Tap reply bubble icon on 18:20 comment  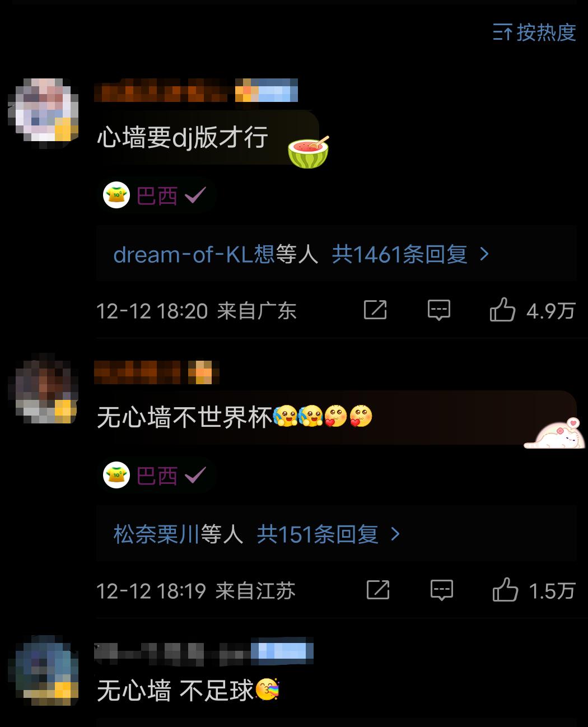pos(439,310)
